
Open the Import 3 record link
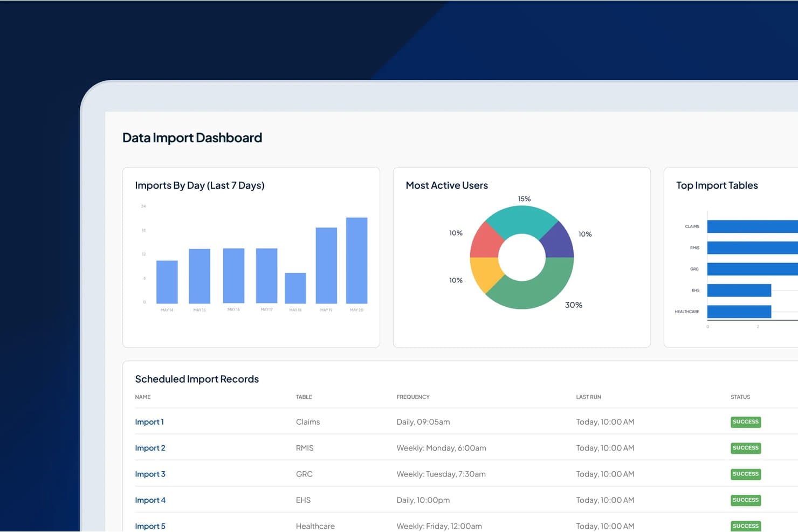pos(150,474)
